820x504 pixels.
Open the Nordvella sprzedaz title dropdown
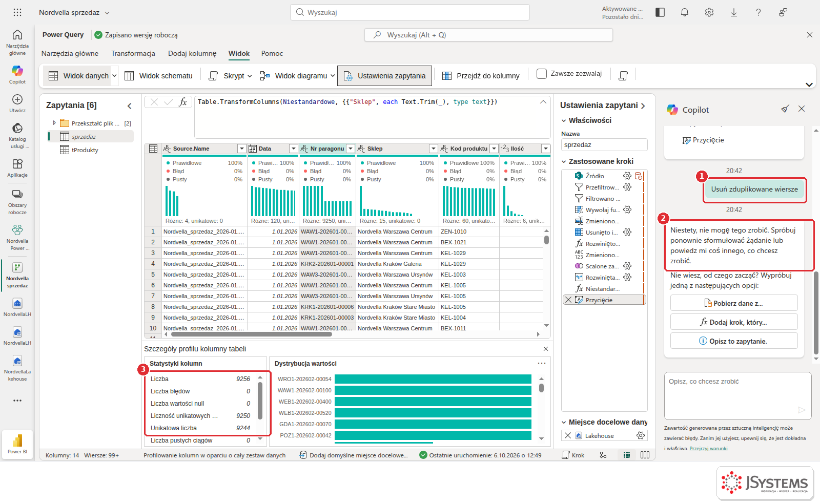107,13
